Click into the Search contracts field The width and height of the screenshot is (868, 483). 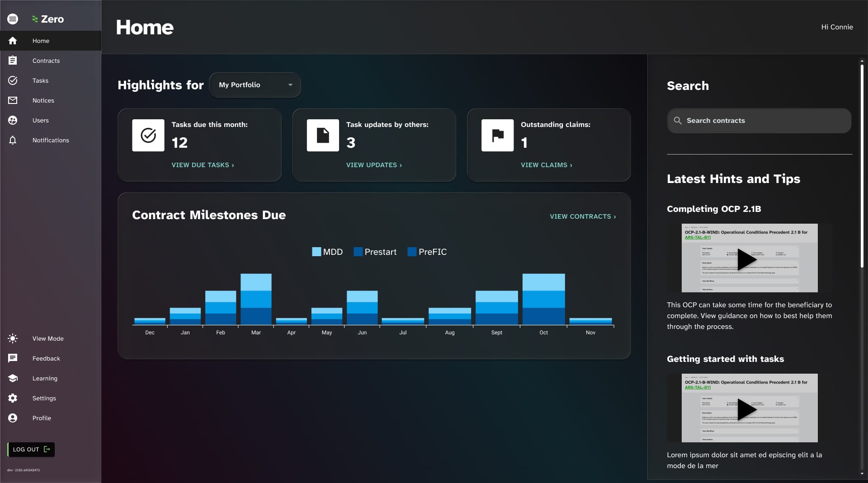(x=759, y=121)
